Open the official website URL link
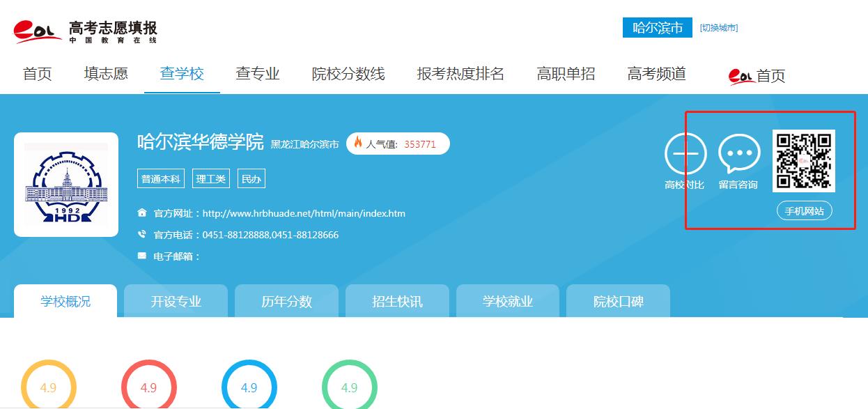Viewport: 868px width, 409px height. 304,213
